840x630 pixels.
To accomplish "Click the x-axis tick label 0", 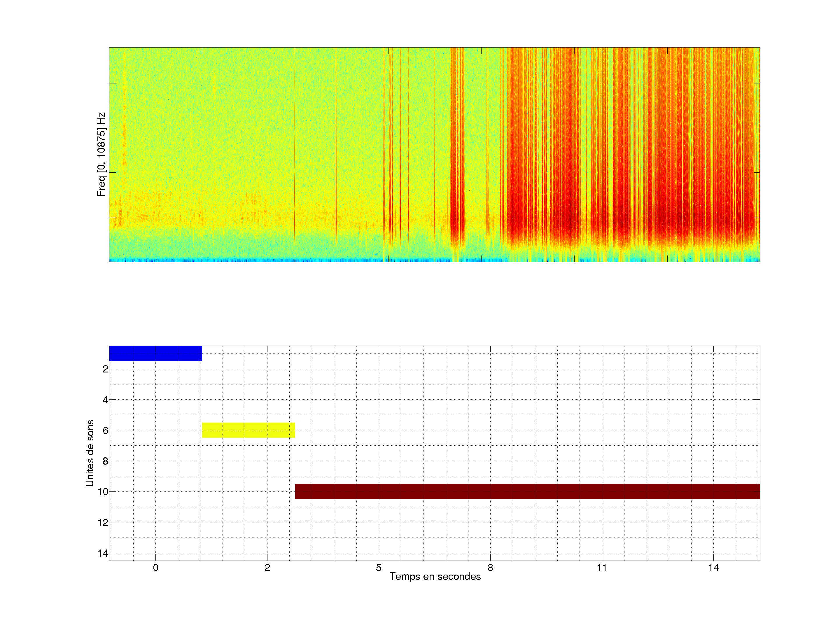I will [x=155, y=568].
